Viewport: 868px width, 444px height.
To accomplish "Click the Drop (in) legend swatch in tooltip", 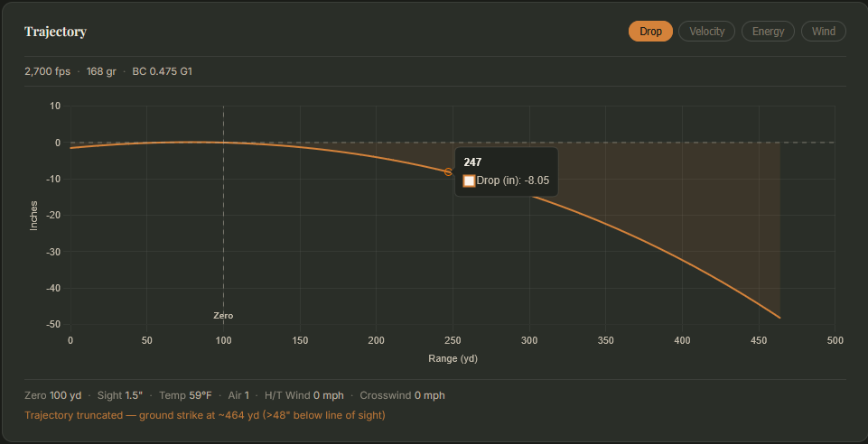I will coord(469,180).
